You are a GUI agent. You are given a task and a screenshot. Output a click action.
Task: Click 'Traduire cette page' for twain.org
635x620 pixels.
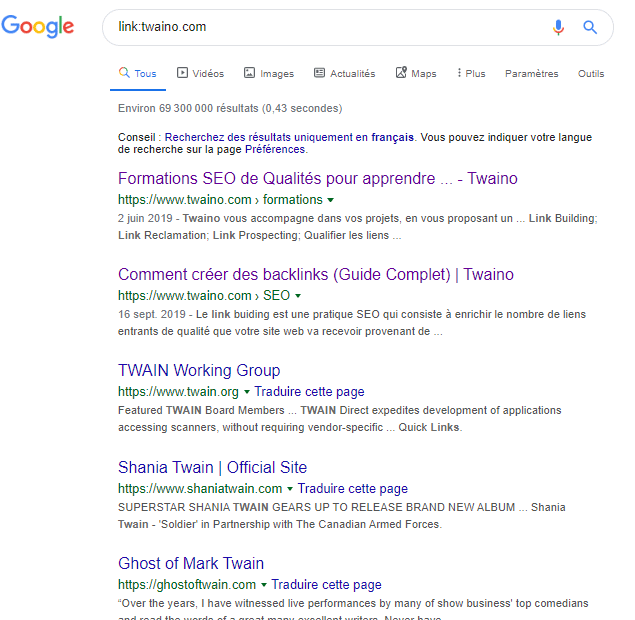(x=309, y=392)
